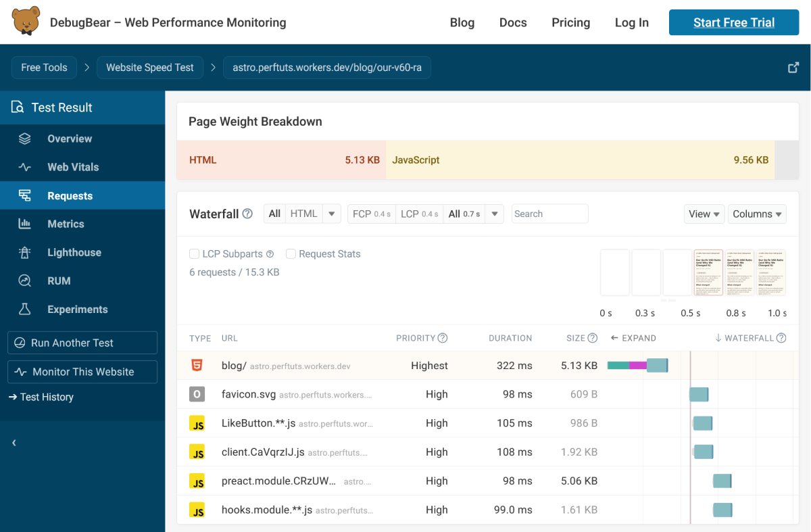Click the Monitor This Website button
Viewport: 811px width, 532px height.
82,372
